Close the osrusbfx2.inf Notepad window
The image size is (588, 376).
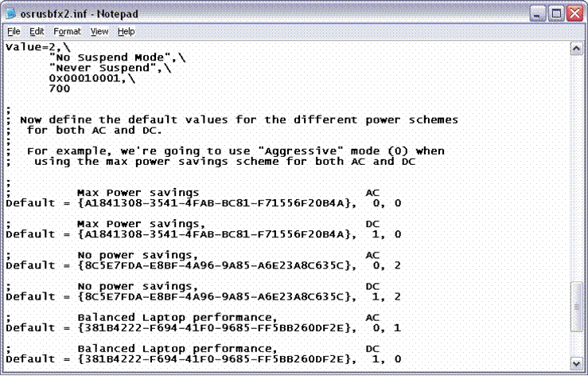coord(574,12)
